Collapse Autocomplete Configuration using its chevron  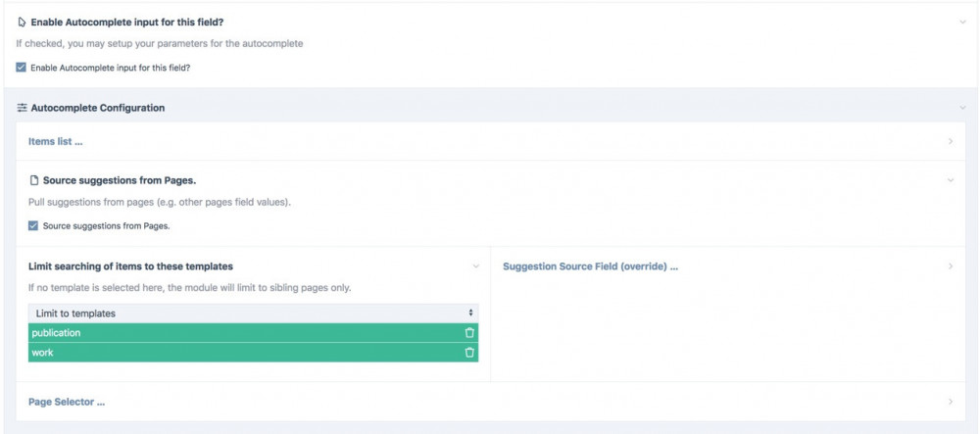962,108
